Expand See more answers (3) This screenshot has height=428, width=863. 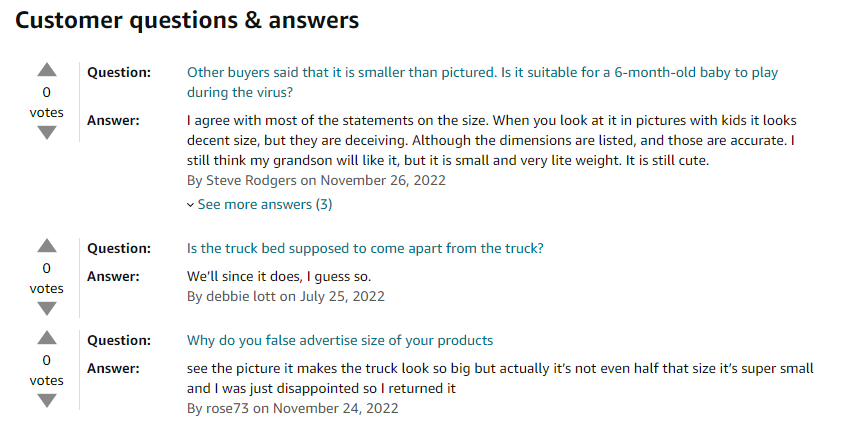tap(260, 204)
